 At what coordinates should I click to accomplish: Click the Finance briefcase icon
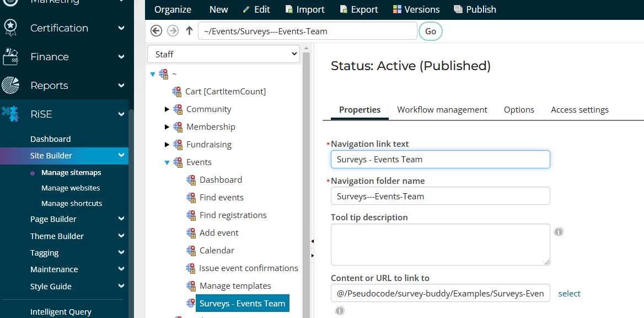pos(10,57)
